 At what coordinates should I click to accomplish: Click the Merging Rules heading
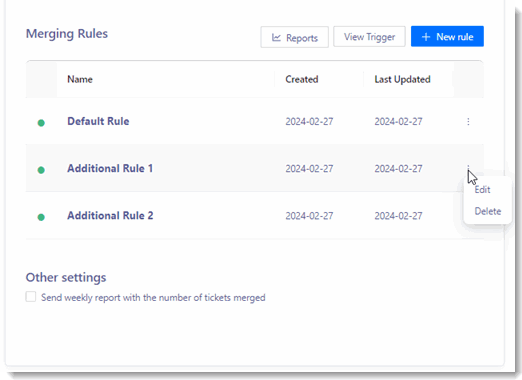[67, 34]
